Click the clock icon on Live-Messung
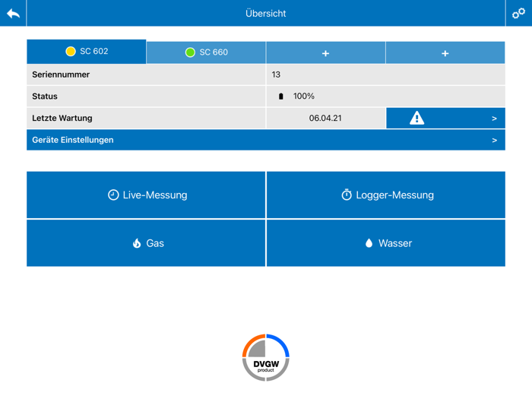532x399 pixels. tap(113, 195)
